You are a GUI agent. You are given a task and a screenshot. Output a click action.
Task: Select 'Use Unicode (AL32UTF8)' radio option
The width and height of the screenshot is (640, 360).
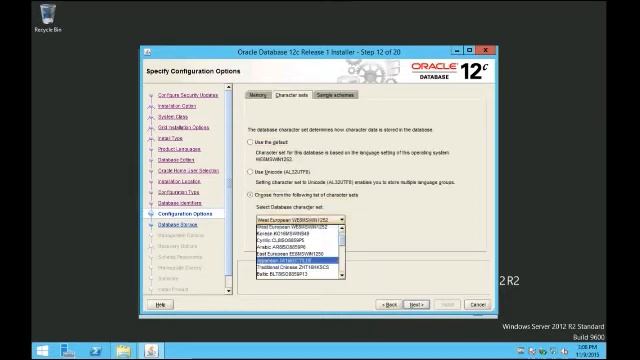[250, 172]
